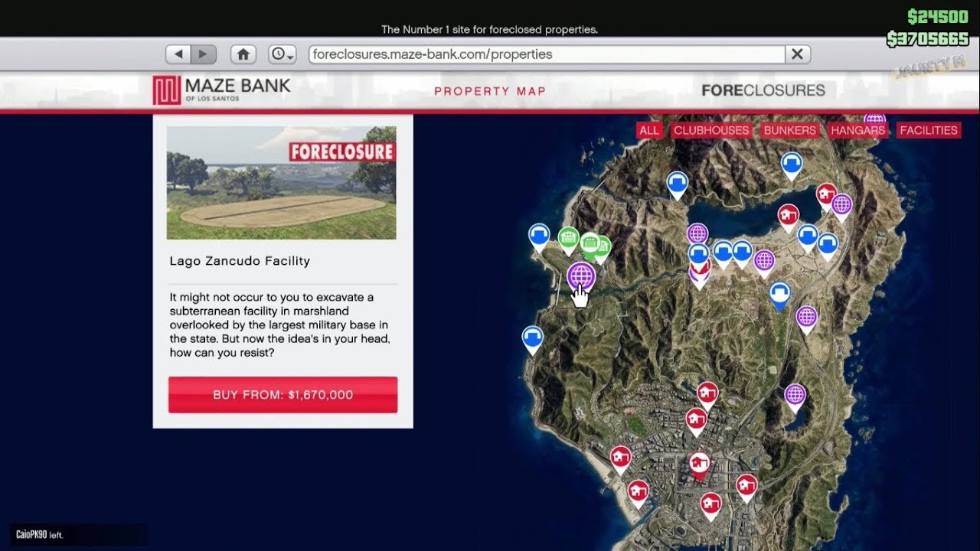This screenshot has width=980, height=551.
Task: Enable the ALL properties filter
Action: pos(648,130)
